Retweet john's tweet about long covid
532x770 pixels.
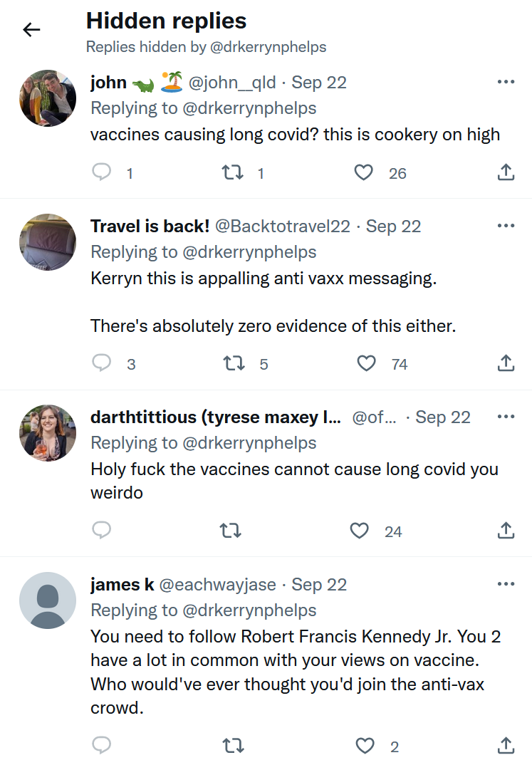pos(233,172)
